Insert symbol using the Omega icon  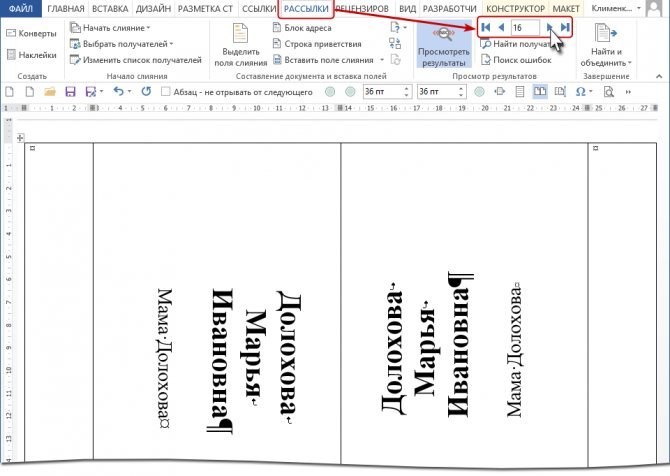(581, 92)
